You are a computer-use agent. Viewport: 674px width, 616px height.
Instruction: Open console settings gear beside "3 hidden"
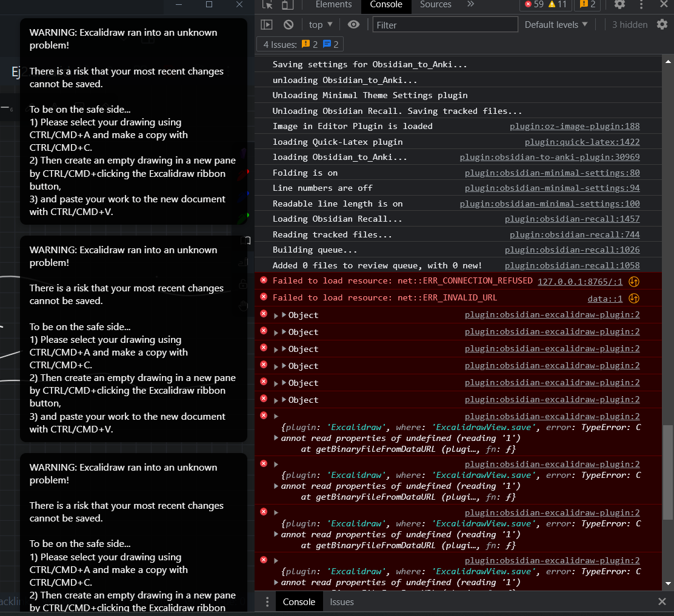coord(663,24)
